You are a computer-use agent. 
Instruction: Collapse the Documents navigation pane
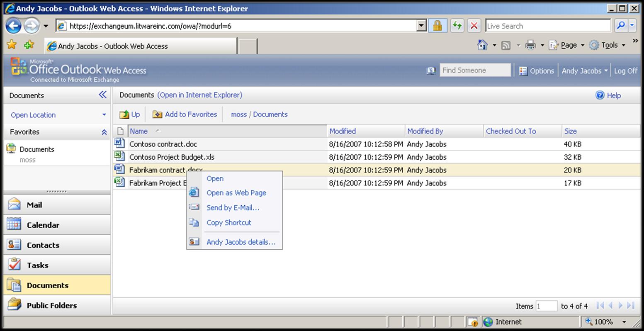(x=102, y=95)
